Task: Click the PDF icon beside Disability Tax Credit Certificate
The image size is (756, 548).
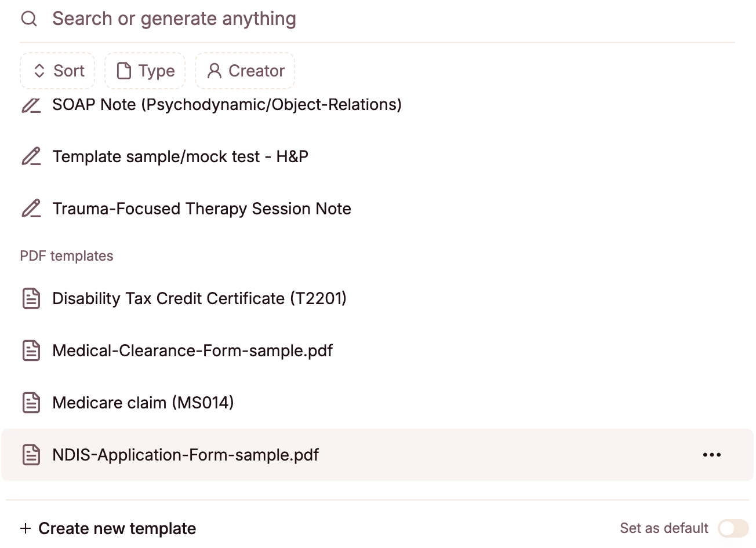Action: pos(31,298)
